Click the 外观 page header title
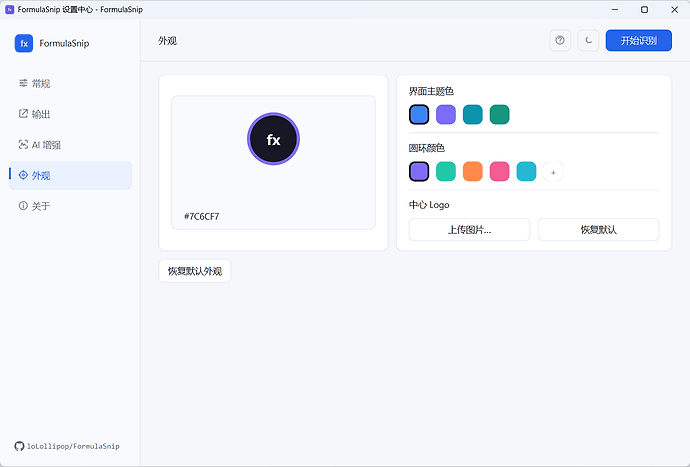The height and width of the screenshot is (467, 690). click(x=167, y=40)
